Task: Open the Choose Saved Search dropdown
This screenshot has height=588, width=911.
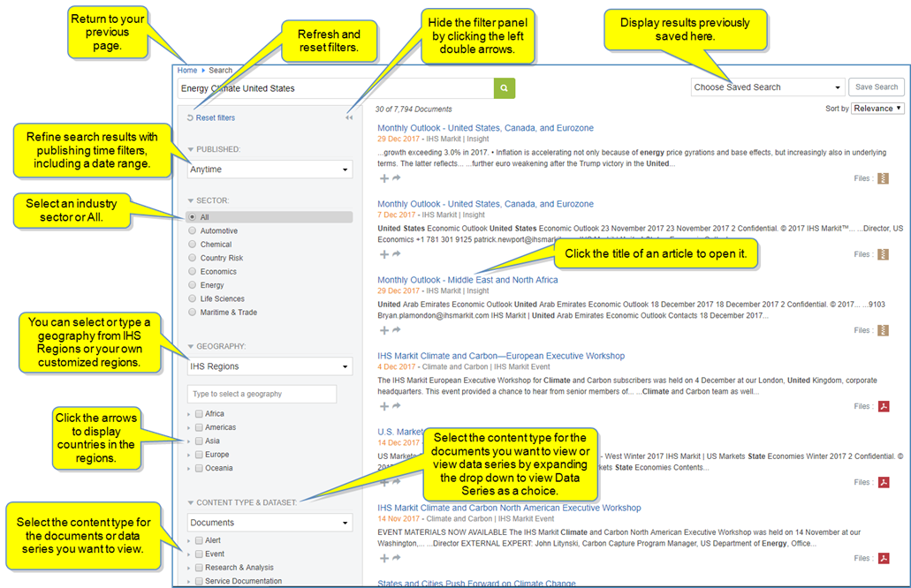Action: pos(768,87)
